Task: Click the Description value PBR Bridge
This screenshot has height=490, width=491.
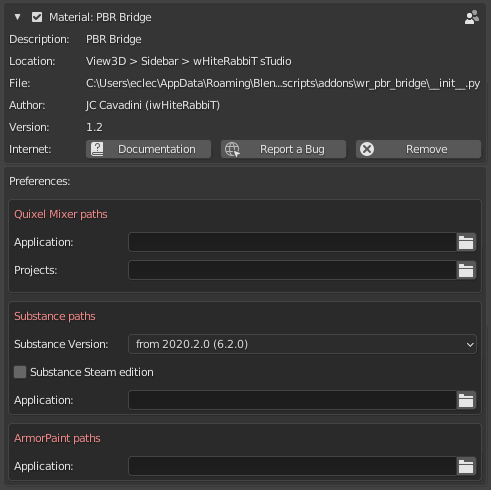Action: 114,39
